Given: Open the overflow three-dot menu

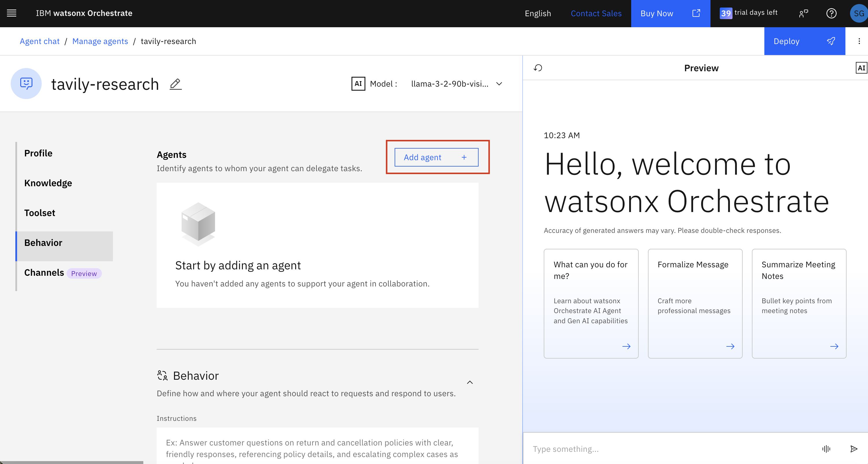Looking at the screenshot, I should 860,41.
